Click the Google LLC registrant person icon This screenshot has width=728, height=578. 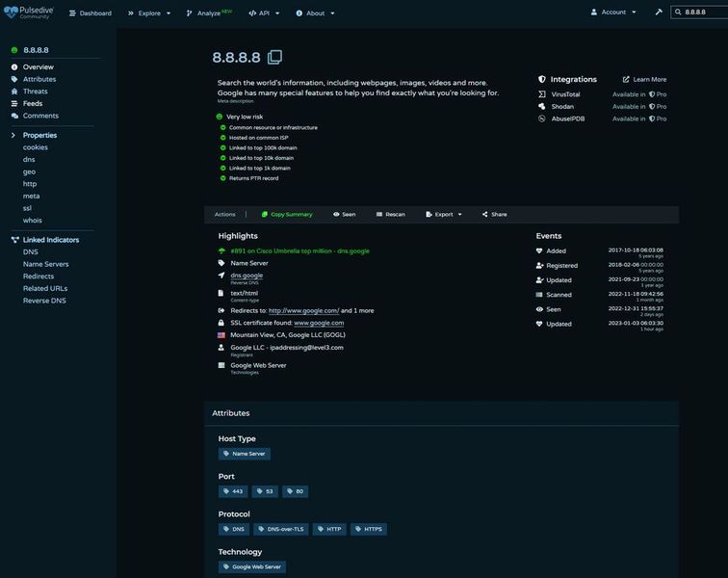click(x=221, y=347)
